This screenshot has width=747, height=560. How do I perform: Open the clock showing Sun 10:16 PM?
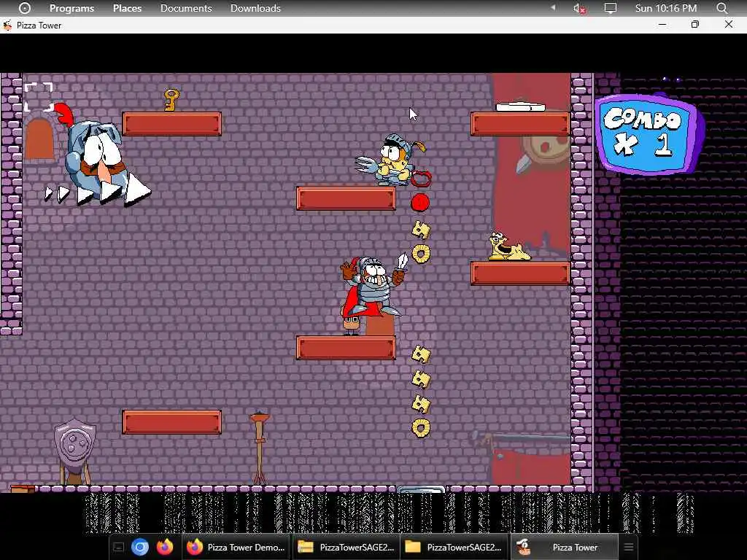click(x=666, y=8)
